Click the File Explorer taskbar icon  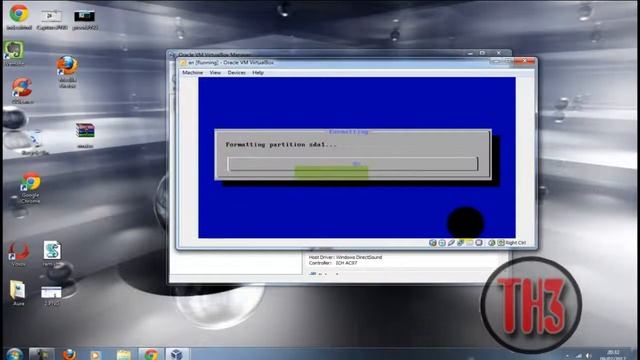click(123, 354)
